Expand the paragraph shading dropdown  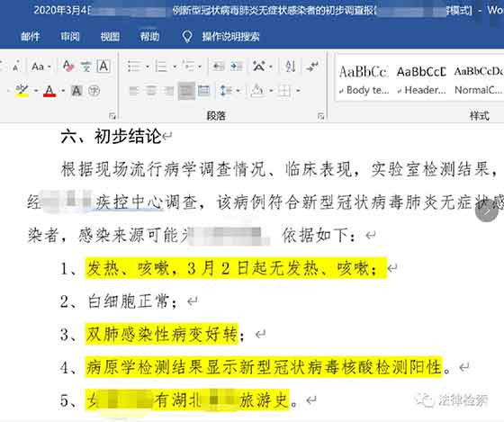(x=271, y=91)
